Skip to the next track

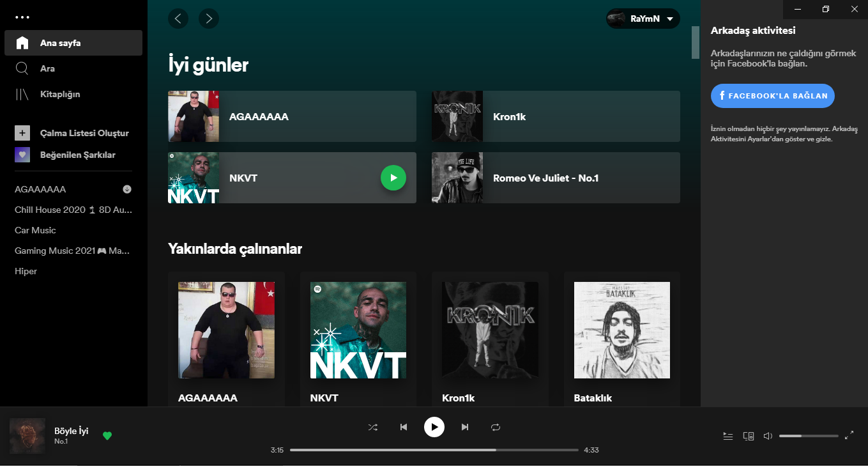click(465, 427)
